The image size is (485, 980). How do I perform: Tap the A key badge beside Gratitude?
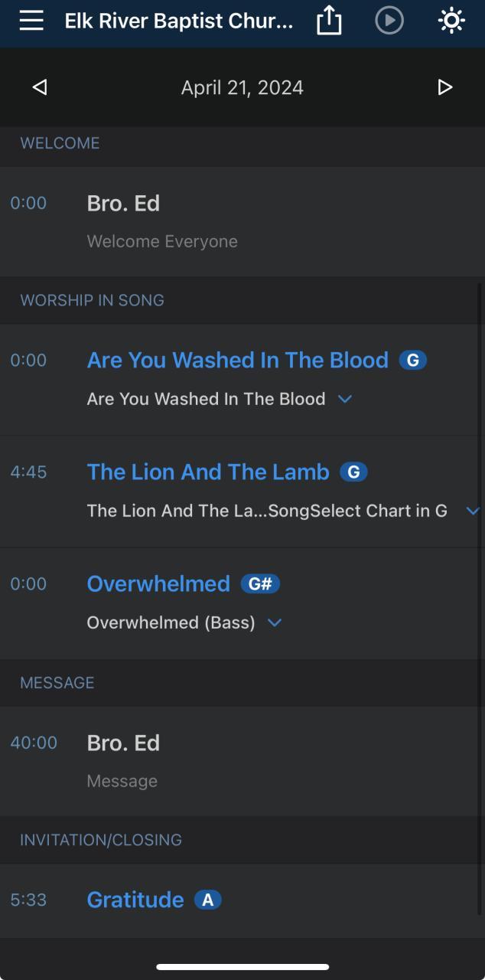click(207, 900)
